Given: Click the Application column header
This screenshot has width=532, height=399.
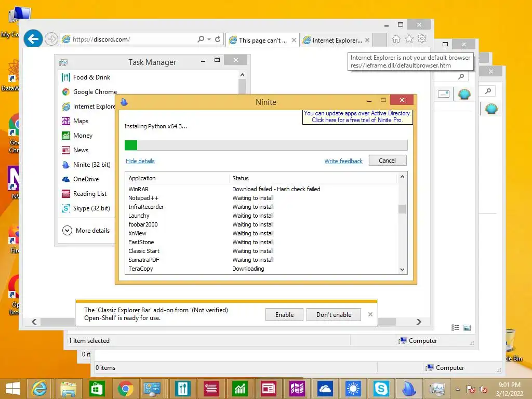Looking at the screenshot, I should coord(177,179).
